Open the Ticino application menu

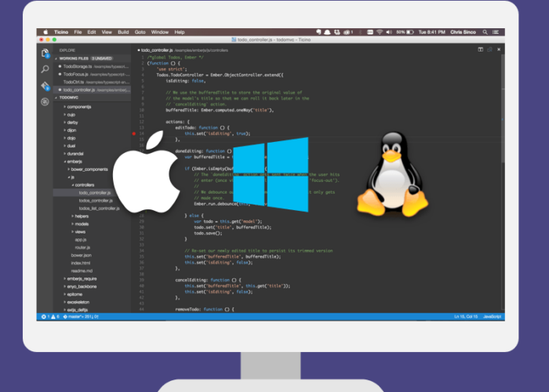click(x=61, y=32)
